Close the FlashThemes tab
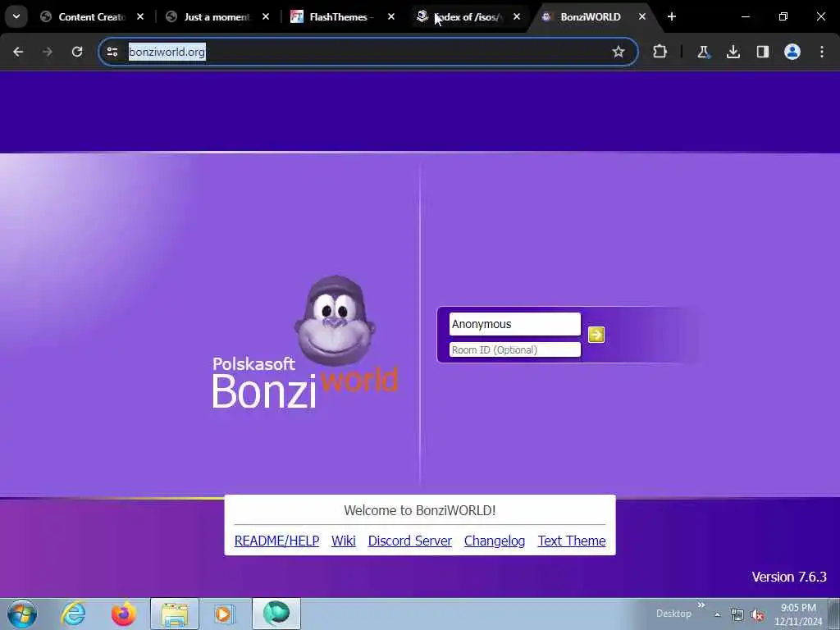This screenshot has width=840, height=630. tap(391, 16)
